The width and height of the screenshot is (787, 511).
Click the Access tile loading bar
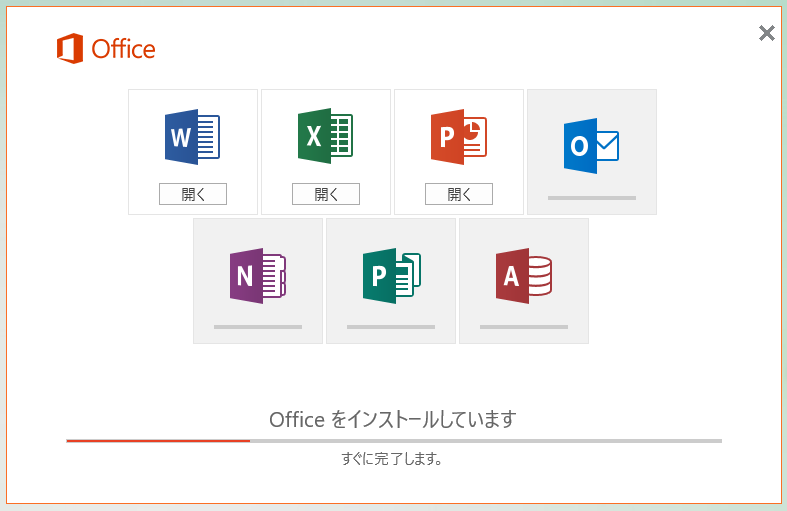click(x=524, y=327)
